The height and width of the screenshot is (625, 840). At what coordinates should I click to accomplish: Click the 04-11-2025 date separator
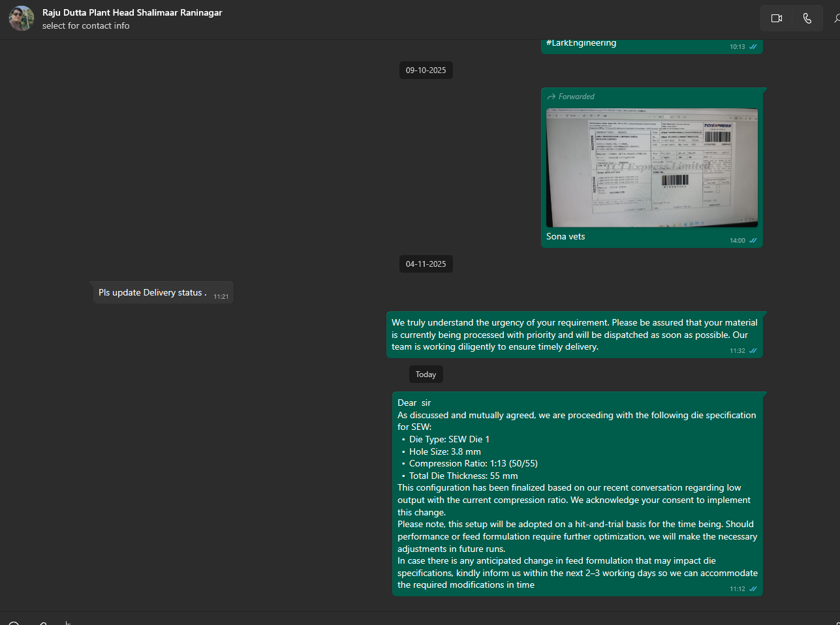[426, 264]
